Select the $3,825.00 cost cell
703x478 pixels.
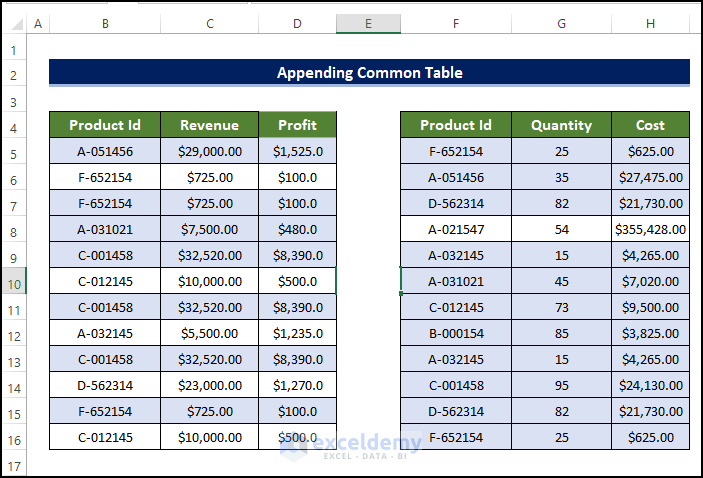650,333
